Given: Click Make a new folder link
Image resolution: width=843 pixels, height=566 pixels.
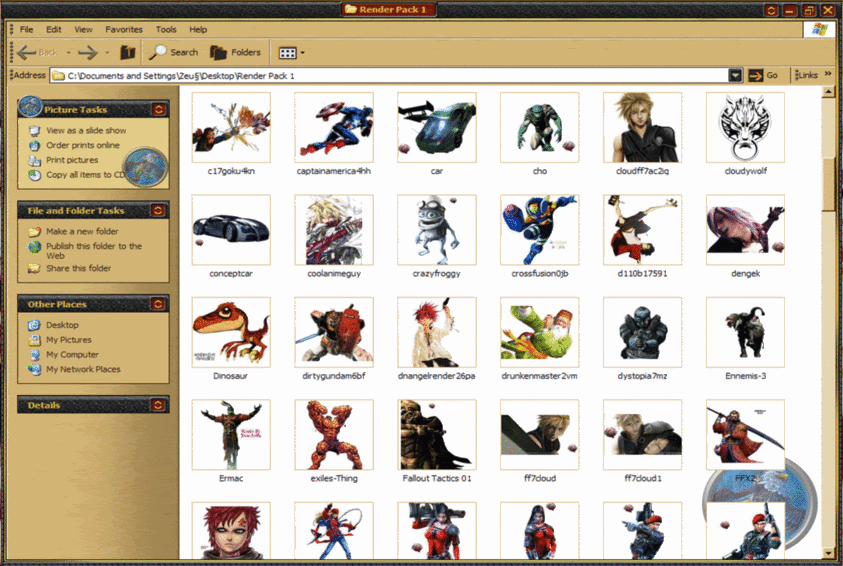Looking at the screenshot, I should (82, 231).
